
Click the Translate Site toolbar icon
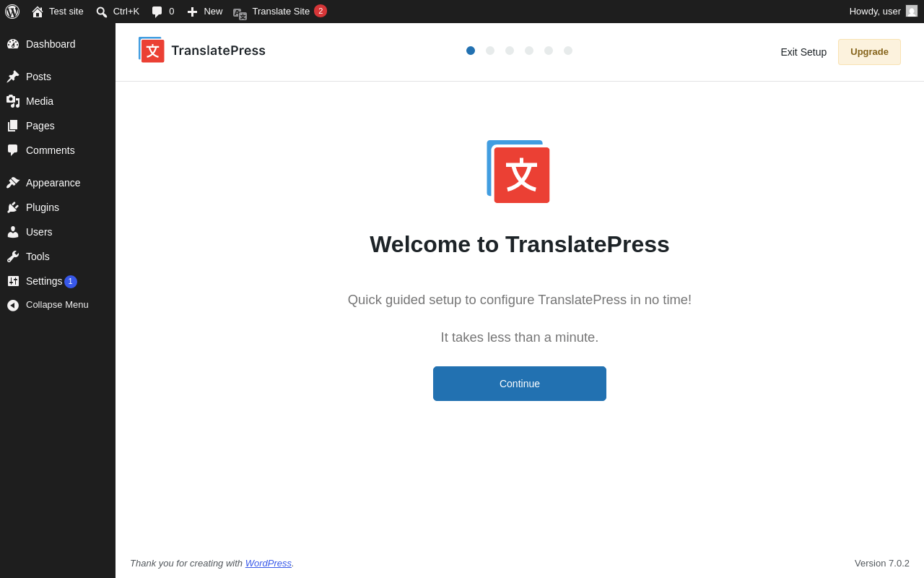click(x=240, y=12)
